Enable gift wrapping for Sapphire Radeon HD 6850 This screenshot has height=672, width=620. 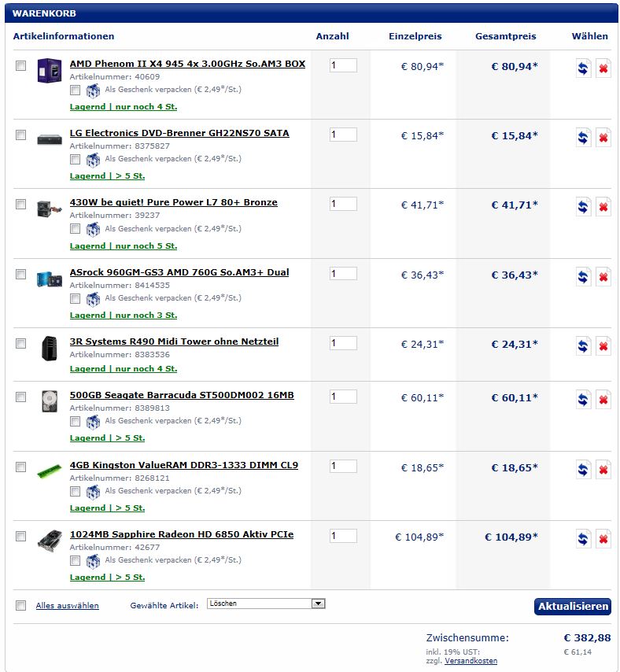pyautogui.click(x=75, y=560)
